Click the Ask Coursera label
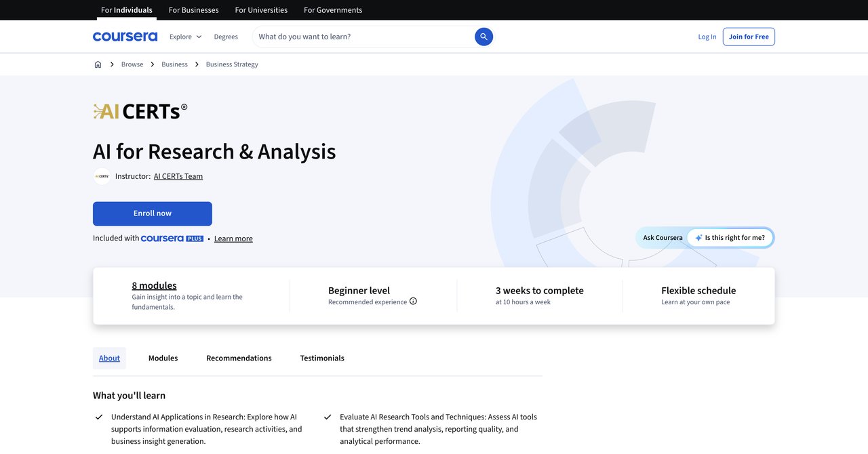Image resolution: width=868 pixels, height=454 pixels. pos(663,238)
